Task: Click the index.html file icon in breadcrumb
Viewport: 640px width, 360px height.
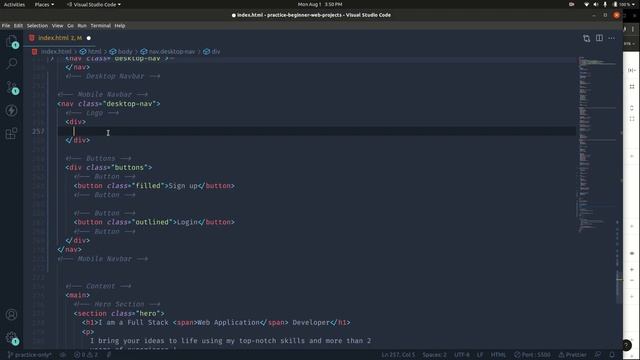Action: 35,51
